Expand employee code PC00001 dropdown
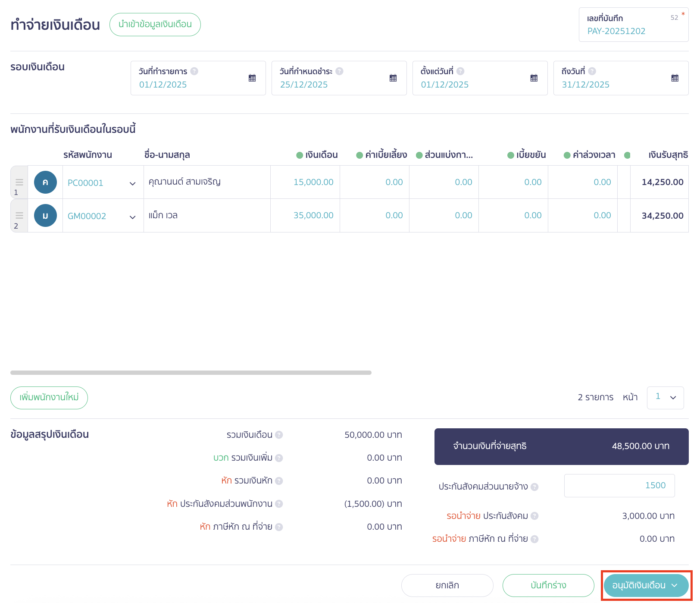 pyautogui.click(x=132, y=183)
